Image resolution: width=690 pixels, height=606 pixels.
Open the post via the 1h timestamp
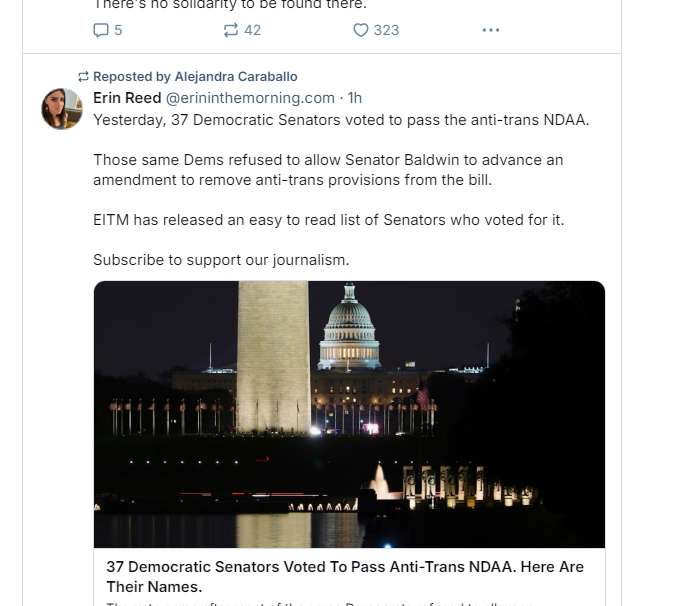[354, 98]
